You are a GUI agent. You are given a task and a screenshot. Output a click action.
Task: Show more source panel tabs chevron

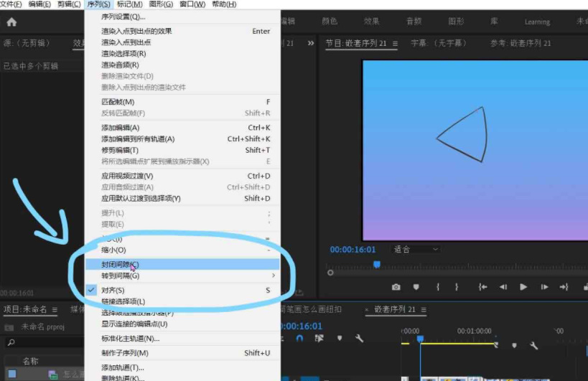(311, 43)
